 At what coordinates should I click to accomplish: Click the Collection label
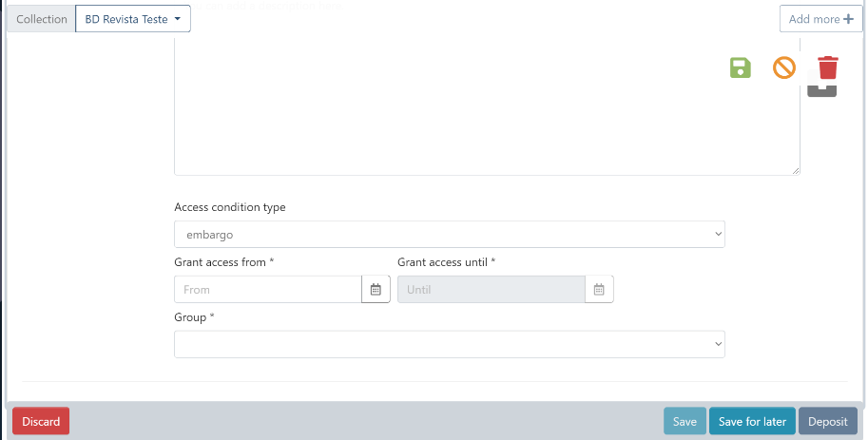click(x=42, y=19)
